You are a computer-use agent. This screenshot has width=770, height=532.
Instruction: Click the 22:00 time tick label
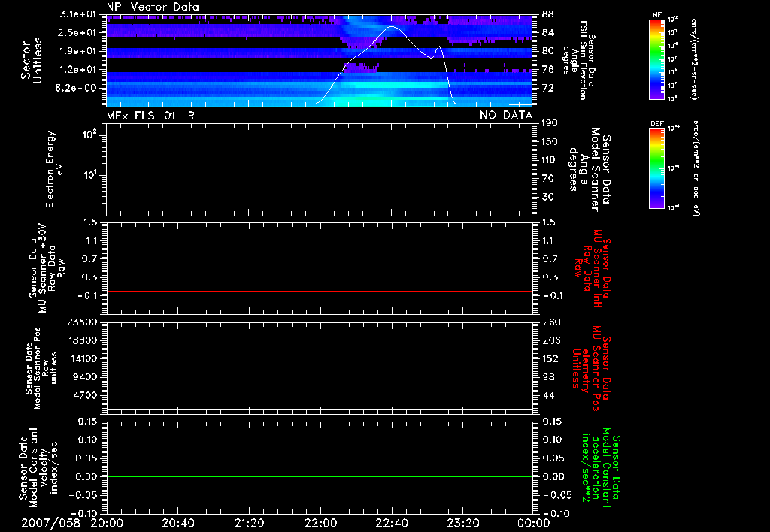(320, 523)
